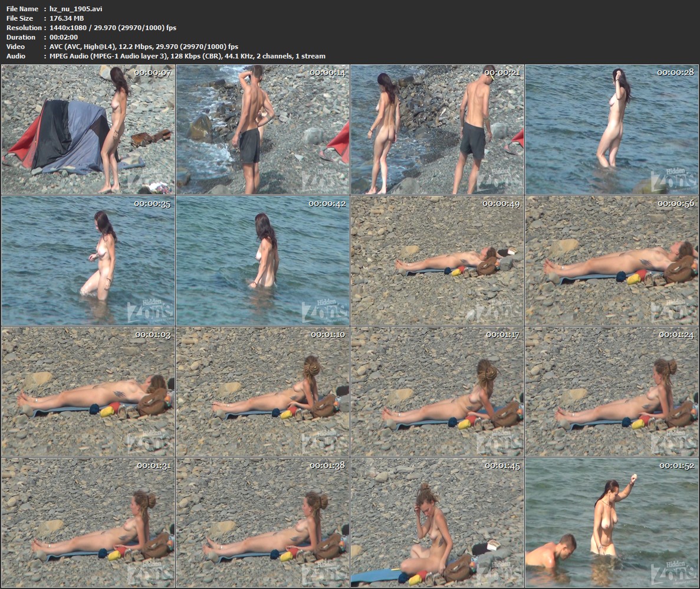Select the thumbnail timestamped 00:01:17
This screenshot has height=589, width=700.
point(437,392)
